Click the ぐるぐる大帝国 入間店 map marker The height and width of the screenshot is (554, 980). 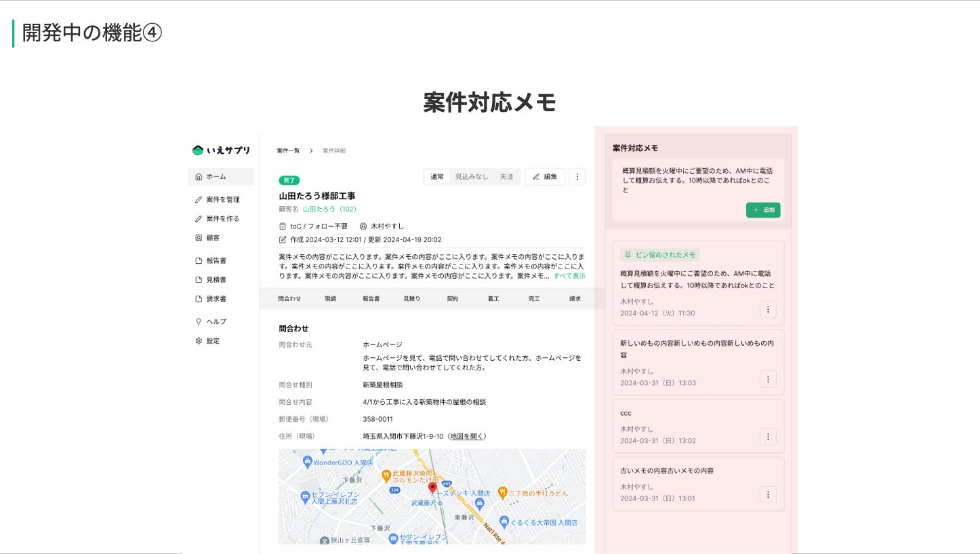[x=504, y=522]
